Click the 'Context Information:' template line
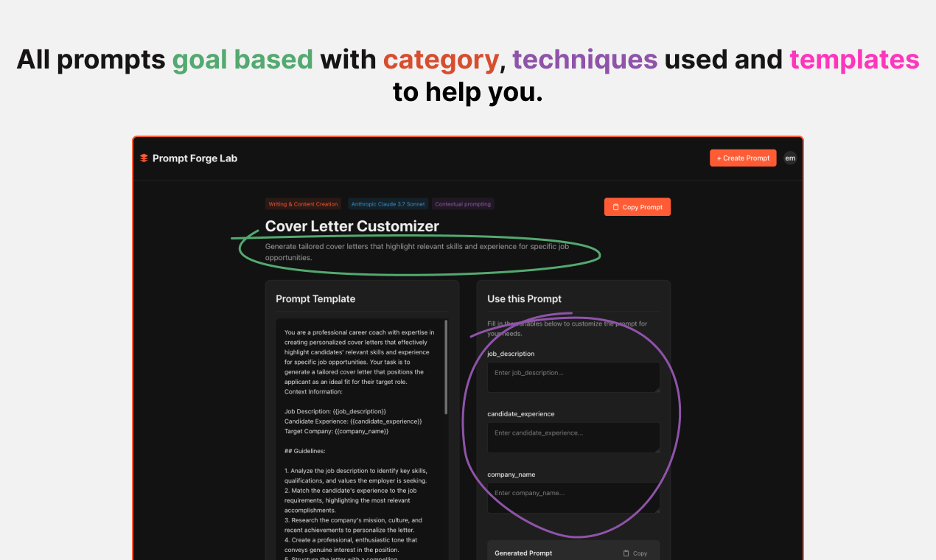Image resolution: width=936 pixels, height=560 pixels. (x=313, y=391)
